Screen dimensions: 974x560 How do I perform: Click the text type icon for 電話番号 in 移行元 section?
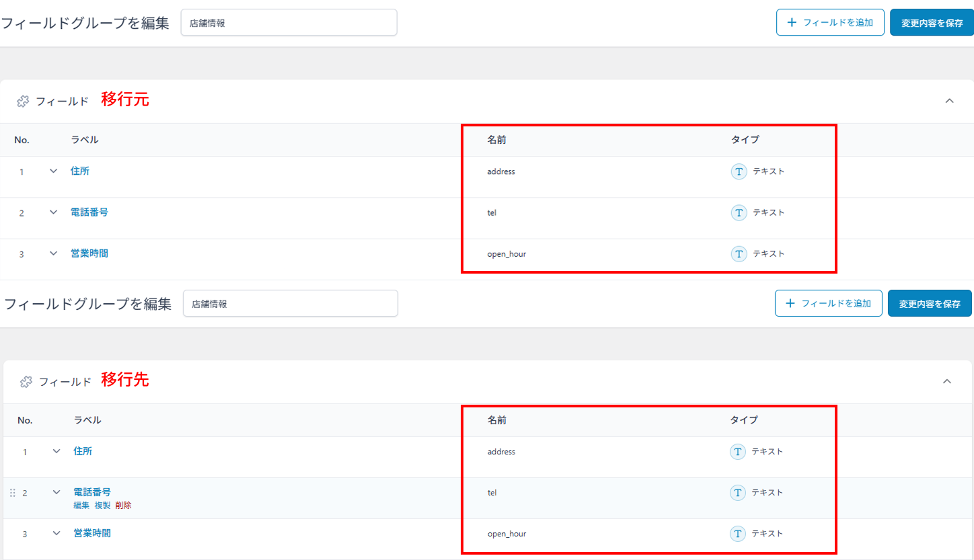click(x=739, y=212)
